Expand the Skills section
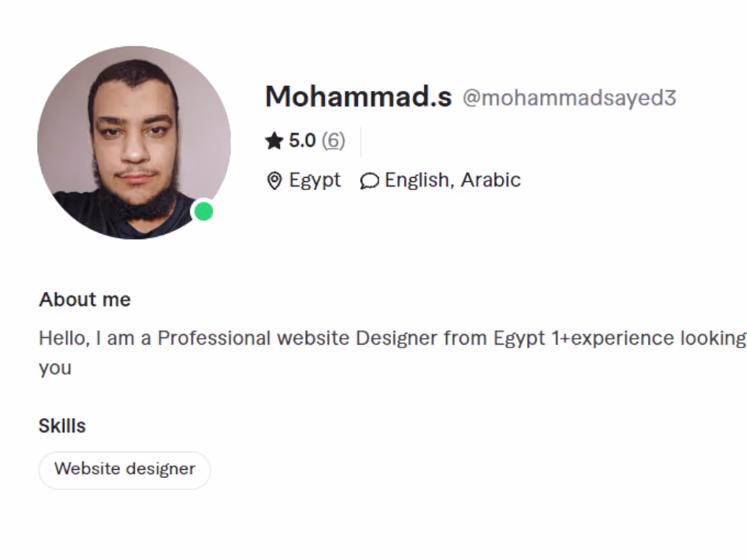Screen dimensions: 747x560 point(62,425)
